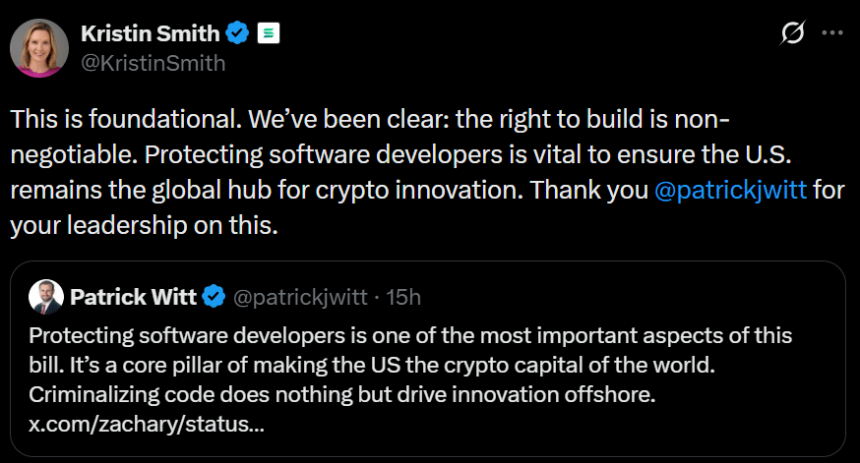
Task: Click the @KristinSmith handle
Action: pyautogui.click(x=152, y=63)
